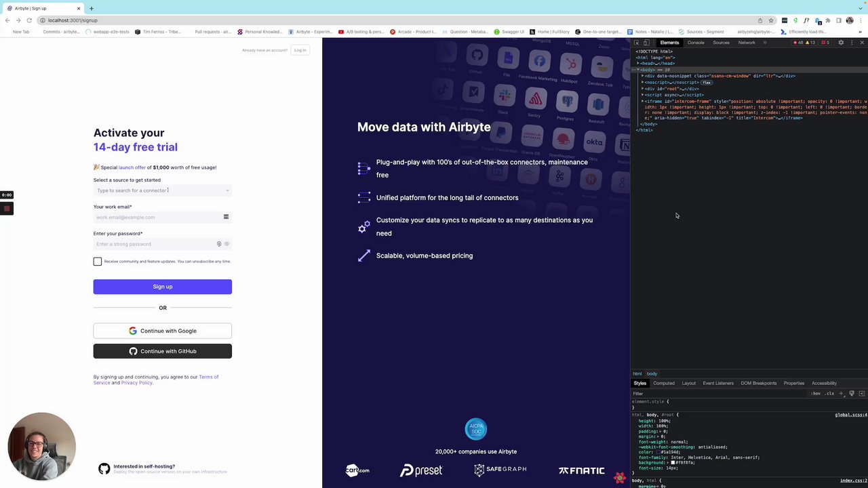Open the source connector search dropdown
868x488 pixels.
pos(163,190)
